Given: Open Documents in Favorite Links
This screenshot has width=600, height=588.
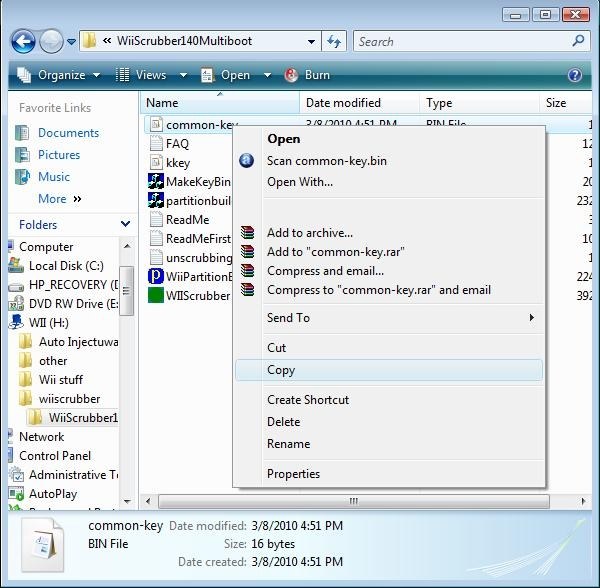Looking at the screenshot, I should (68, 133).
